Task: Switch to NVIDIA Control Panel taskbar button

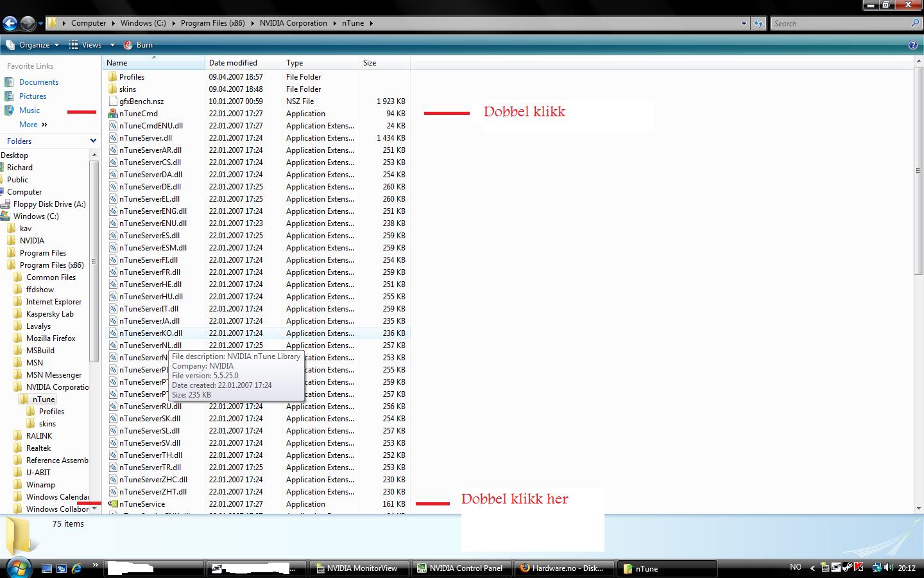Action: tap(461, 568)
